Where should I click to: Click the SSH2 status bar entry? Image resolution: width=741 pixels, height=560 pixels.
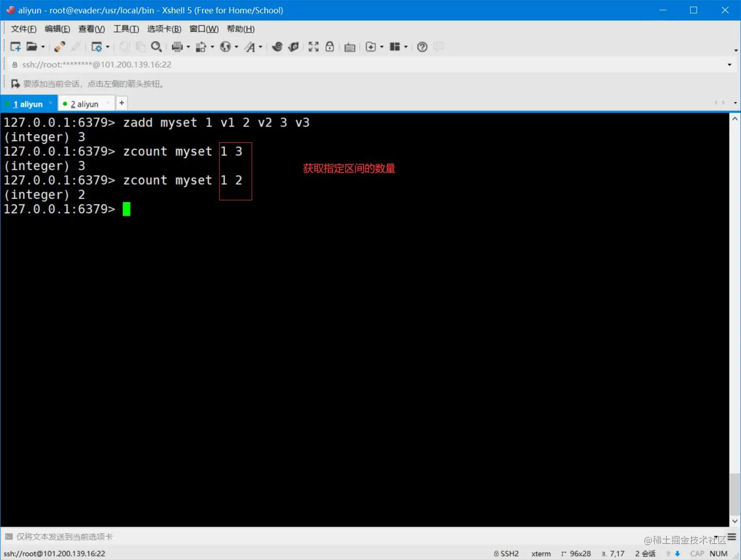click(506, 554)
